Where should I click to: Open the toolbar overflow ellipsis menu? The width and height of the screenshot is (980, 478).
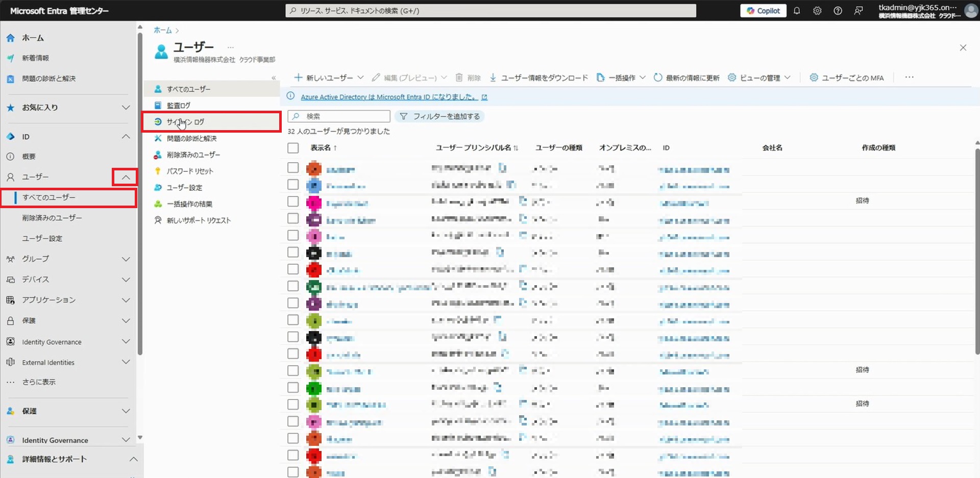(x=909, y=78)
